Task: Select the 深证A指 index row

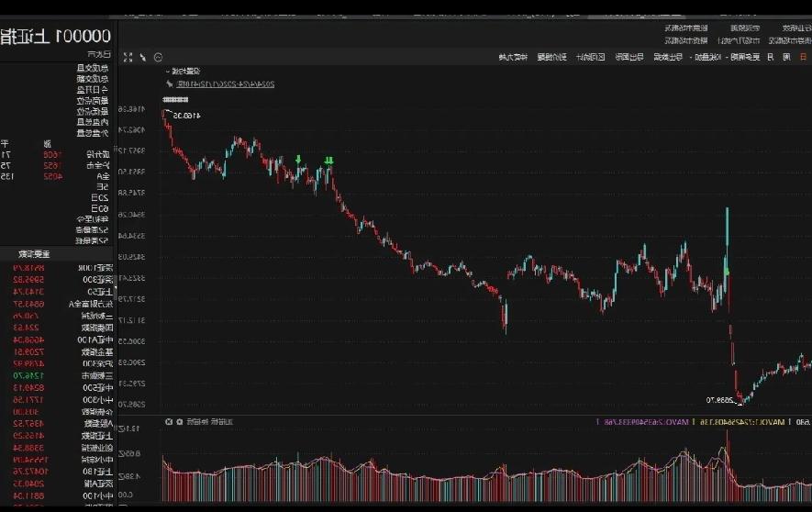Action: (x=57, y=483)
